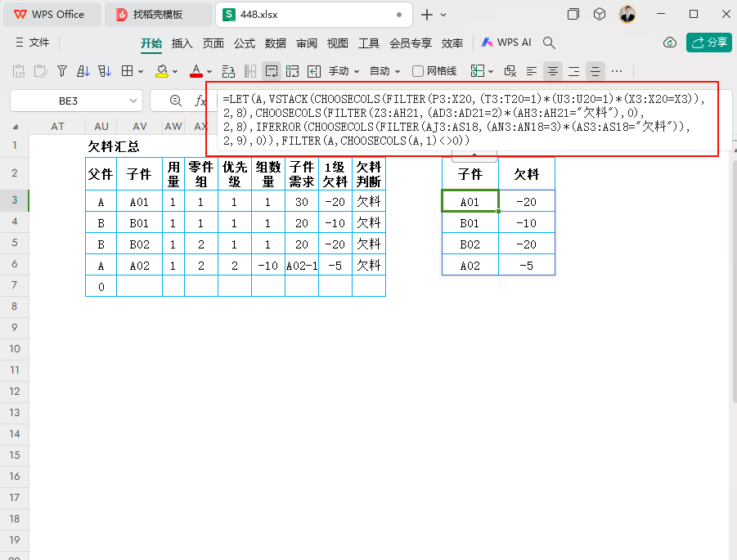Open the 工具 tab

(368, 43)
